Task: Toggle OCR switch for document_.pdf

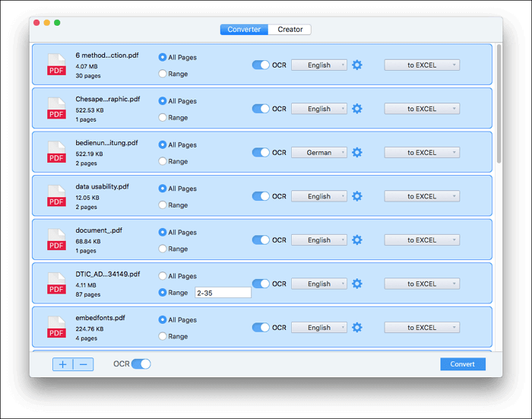Action: pyautogui.click(x=261, y=240)
